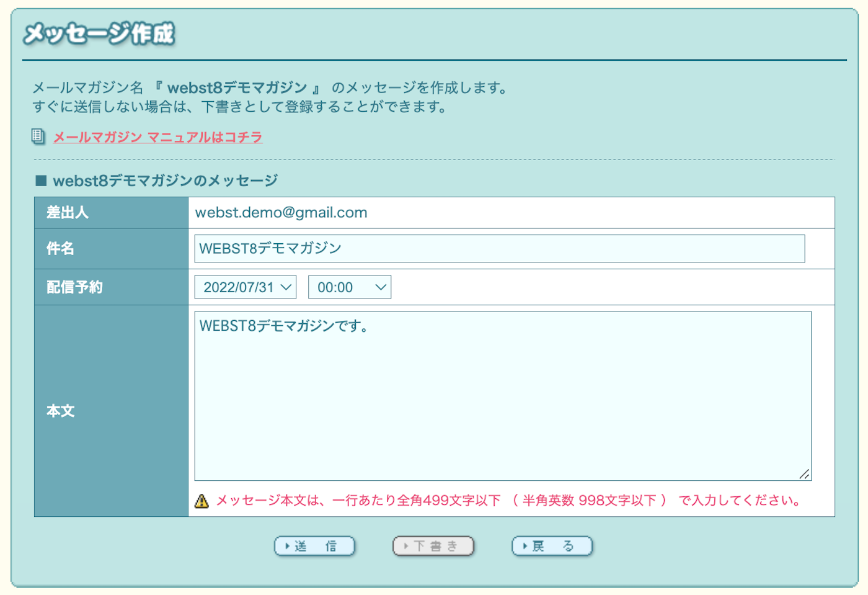Click the 下書き draft button
Image resolution: width=868 pixels, height=595 pixels.
click(433, 546)
